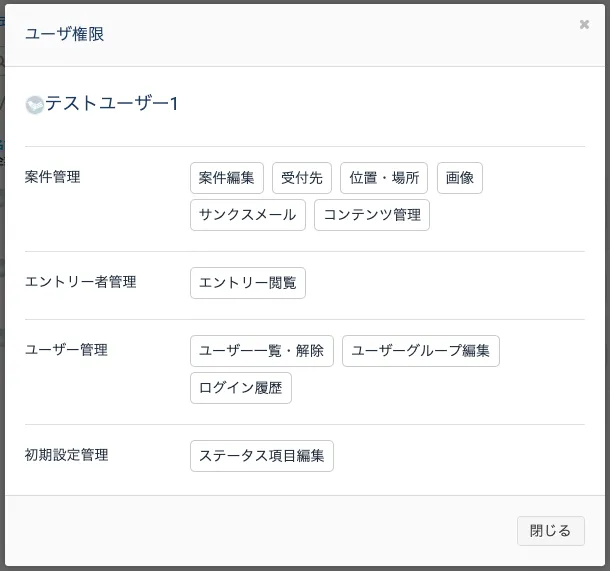Click the 初期設定管理 section label
The height and width of the screenshot is (571, 610).
tap(66, 455)
